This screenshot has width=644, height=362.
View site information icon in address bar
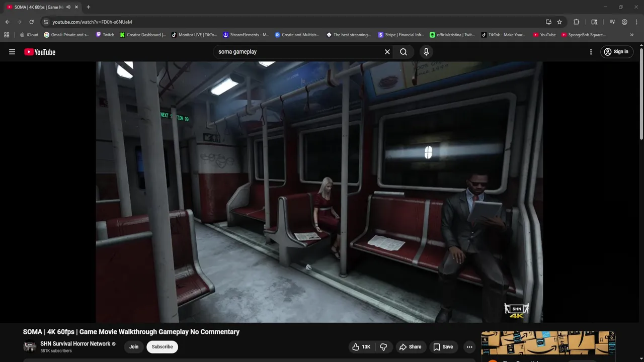coord(46,22)
